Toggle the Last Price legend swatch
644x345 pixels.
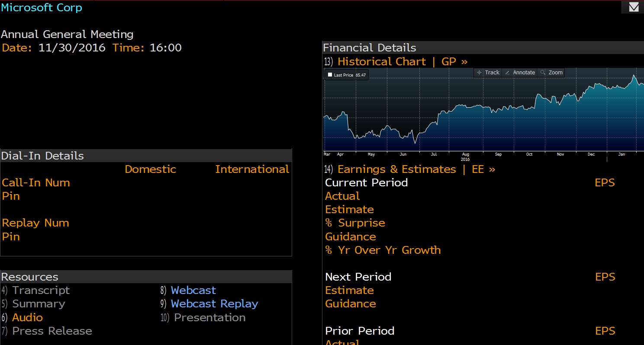(330, 75)
